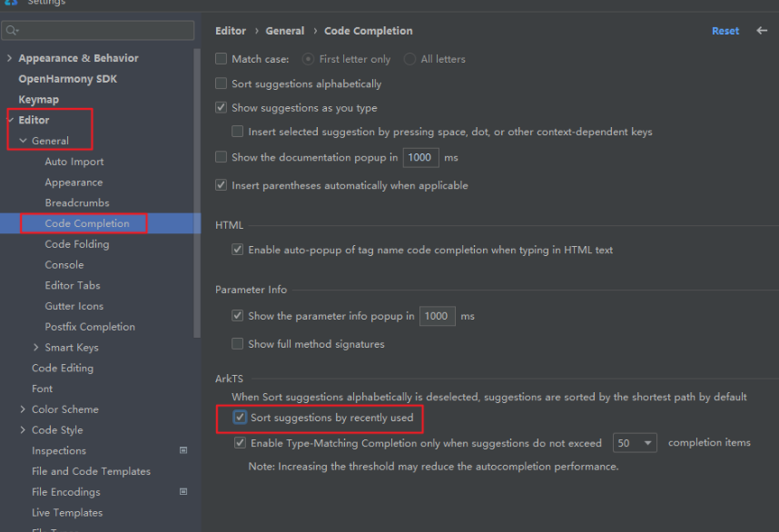Open the Keymap settings page
This screenshot has height=532, width=779.
[39, 99]
